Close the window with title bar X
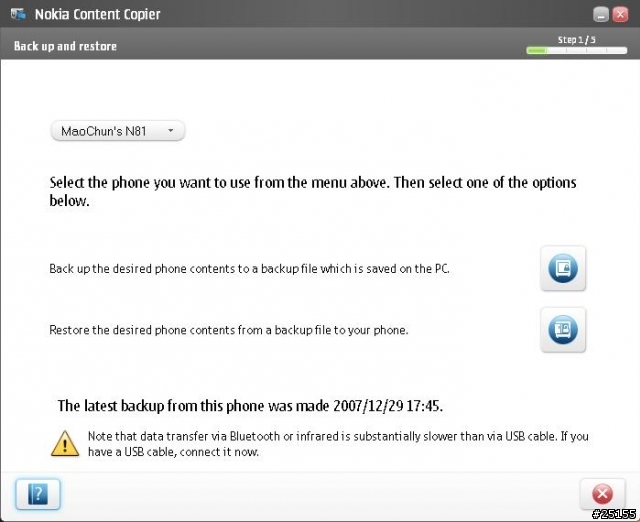 click(x=620, y=15)
